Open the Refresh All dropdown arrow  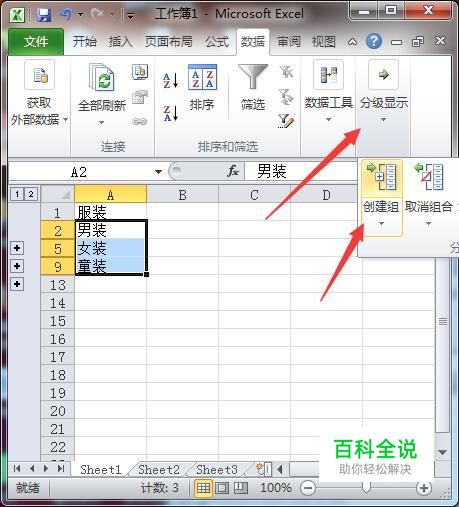pyautogui.click(x=101, y=122)
